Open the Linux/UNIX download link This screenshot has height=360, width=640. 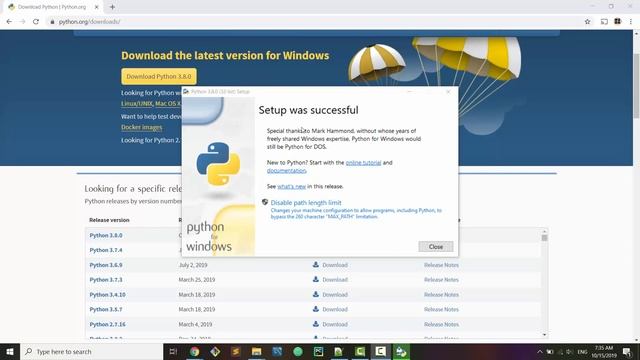[136, 104]
